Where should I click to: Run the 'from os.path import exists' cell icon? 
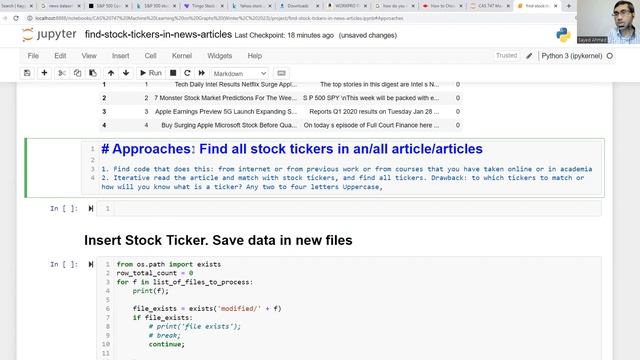91,264
